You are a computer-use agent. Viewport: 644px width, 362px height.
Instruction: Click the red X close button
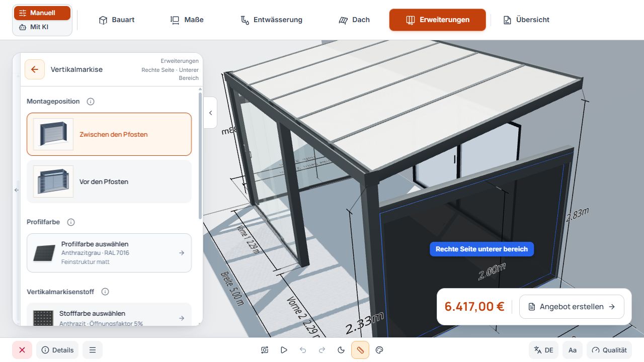pos(22,350)
